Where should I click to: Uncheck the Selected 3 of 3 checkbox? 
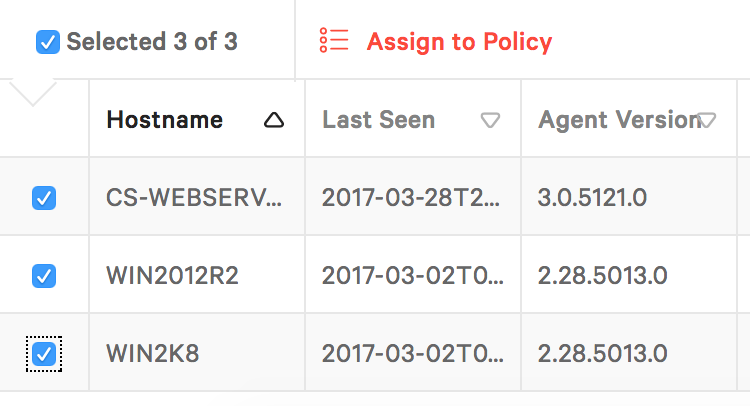pos(48,42)
